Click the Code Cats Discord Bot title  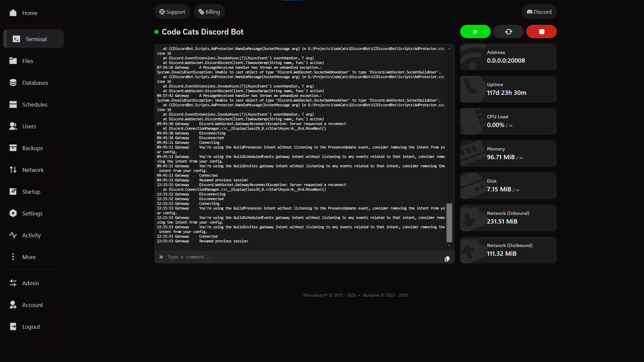203,32
